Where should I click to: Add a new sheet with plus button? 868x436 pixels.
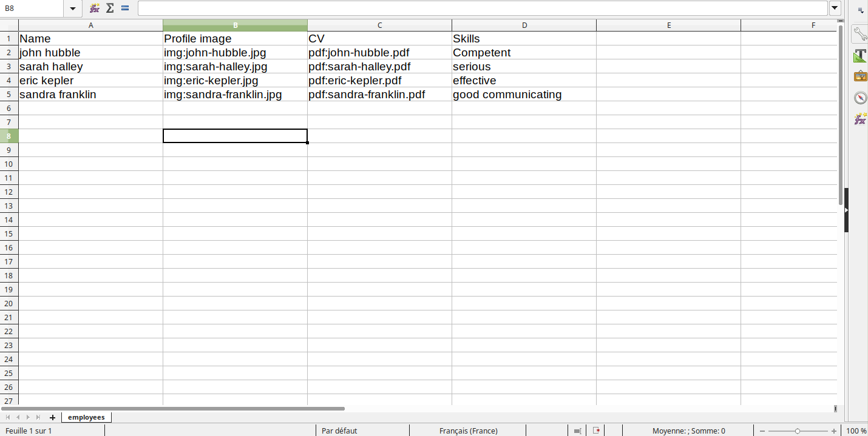tap(52, 417)
